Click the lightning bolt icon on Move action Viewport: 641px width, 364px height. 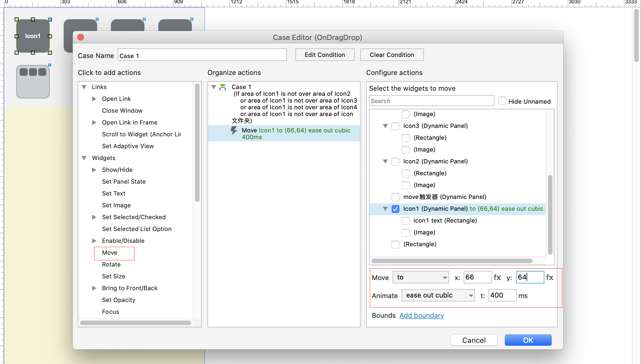[234, 130]
